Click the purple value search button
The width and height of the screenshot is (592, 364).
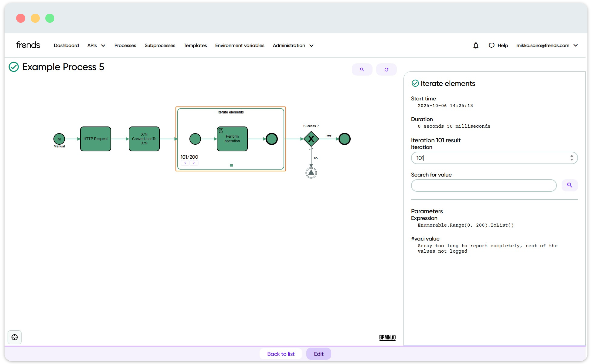(570, 185)
